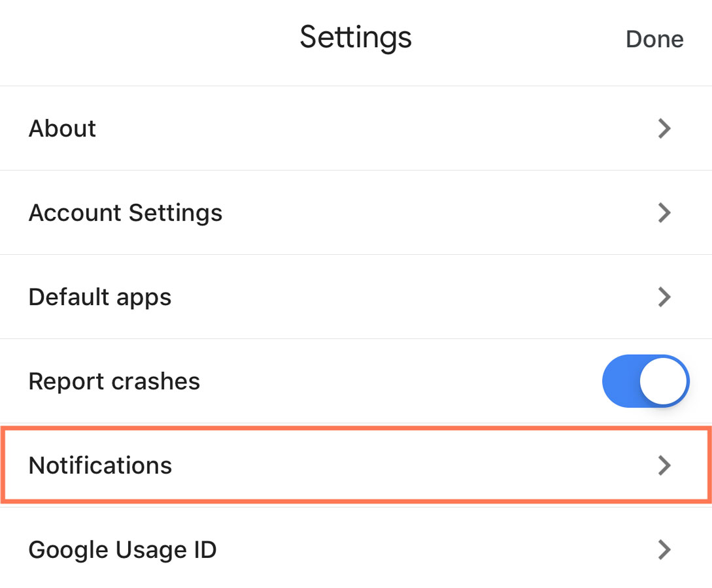Click the Settings title header
The width and height of the screenshot is (712, 588).
pos(356,37)
